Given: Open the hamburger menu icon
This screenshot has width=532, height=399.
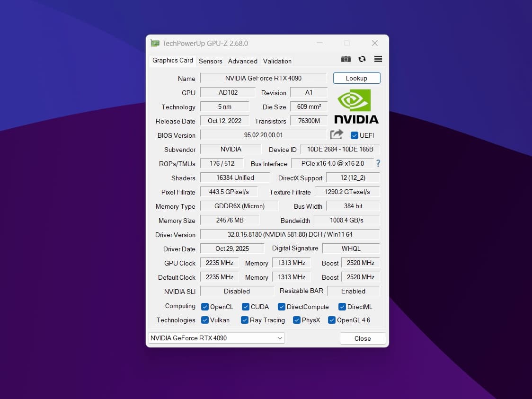Looking at the screenshot, I should point(378,59).
